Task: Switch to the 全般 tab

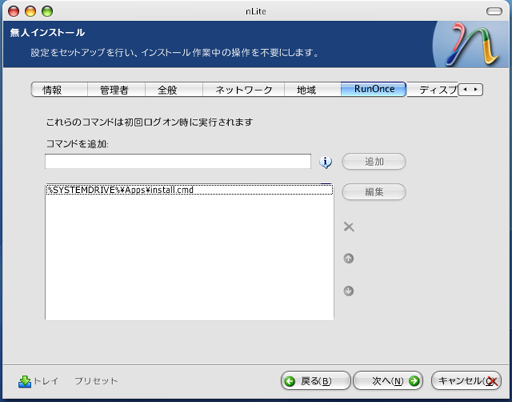Action: coord(174,90)
